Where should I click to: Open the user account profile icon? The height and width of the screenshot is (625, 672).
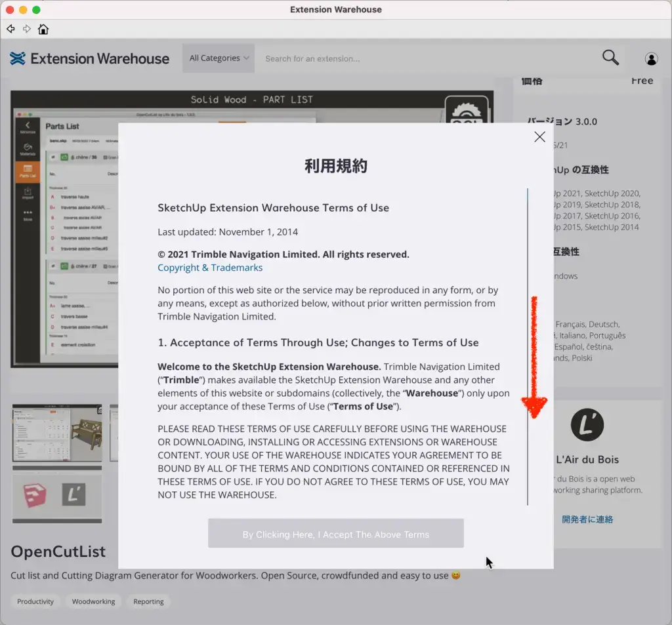coord(651,58)
